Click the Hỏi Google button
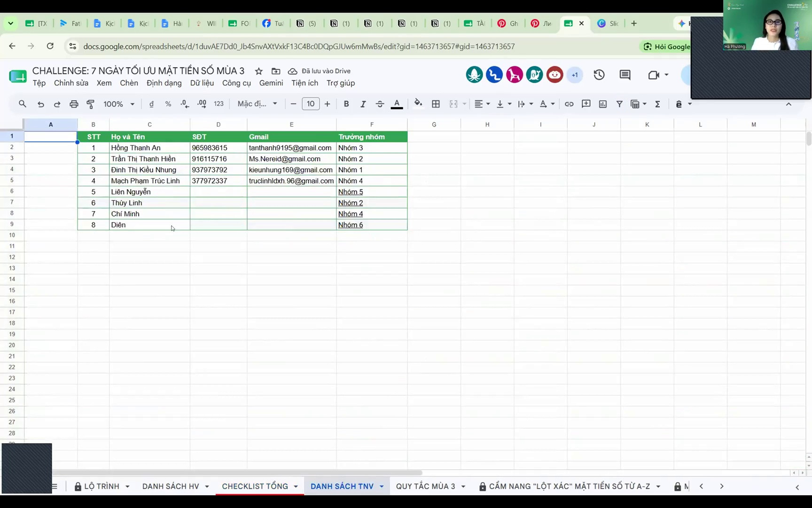This screenshot has width=812, height=508. [666, 47]
